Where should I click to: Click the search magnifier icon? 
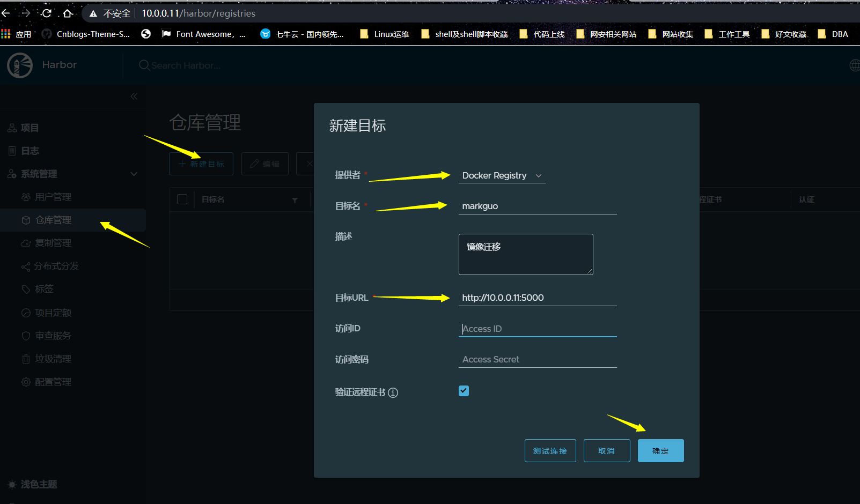pos(144,65)
